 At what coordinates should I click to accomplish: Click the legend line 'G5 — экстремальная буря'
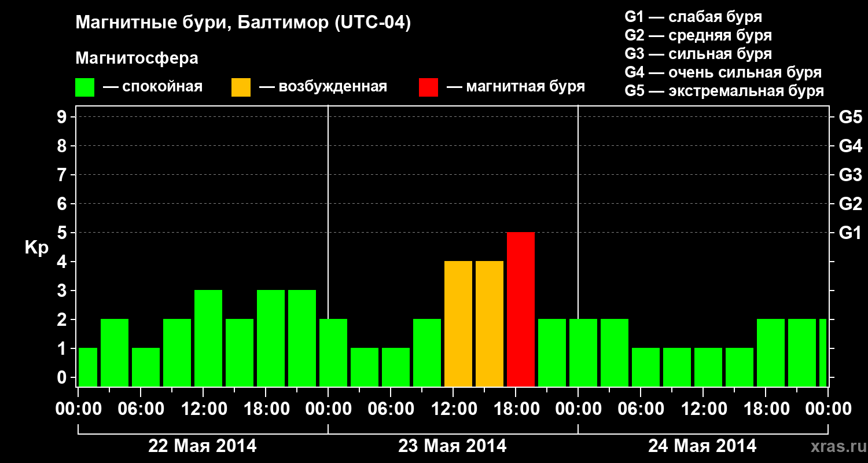pyautogui.click(x=724, y=91)
